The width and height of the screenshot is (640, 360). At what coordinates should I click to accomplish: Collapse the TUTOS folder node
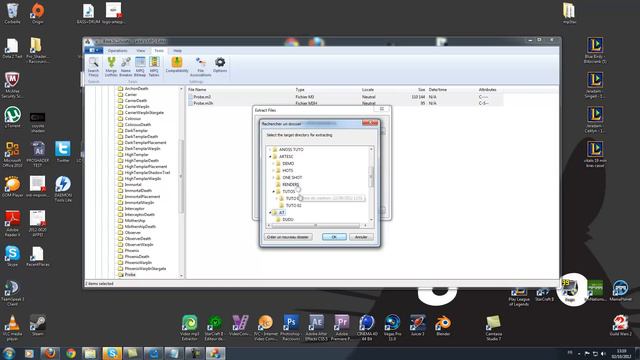tap(273, 191)
